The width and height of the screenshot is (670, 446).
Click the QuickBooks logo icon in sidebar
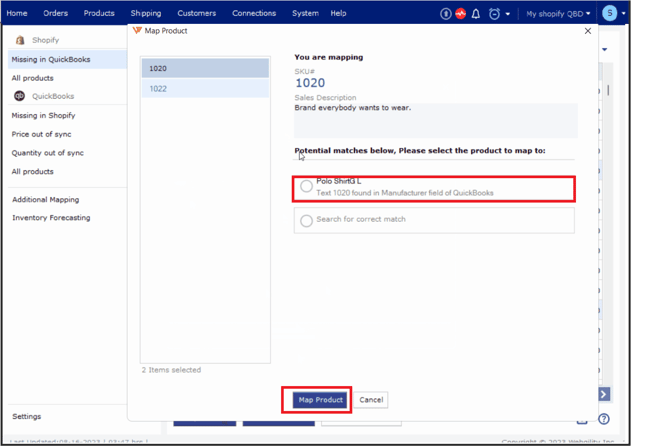(x=20, y=96)
